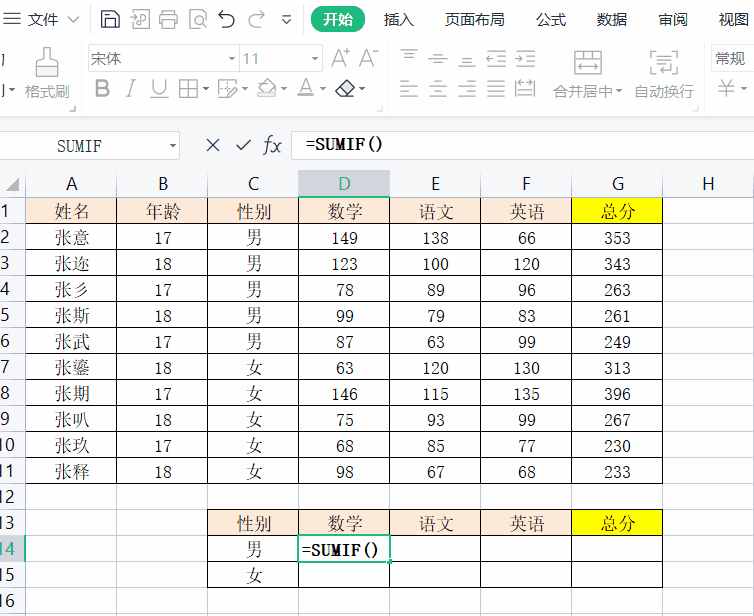Undo the last action
The height and width of the screenshot is (616, 754).
coord(227,19)
